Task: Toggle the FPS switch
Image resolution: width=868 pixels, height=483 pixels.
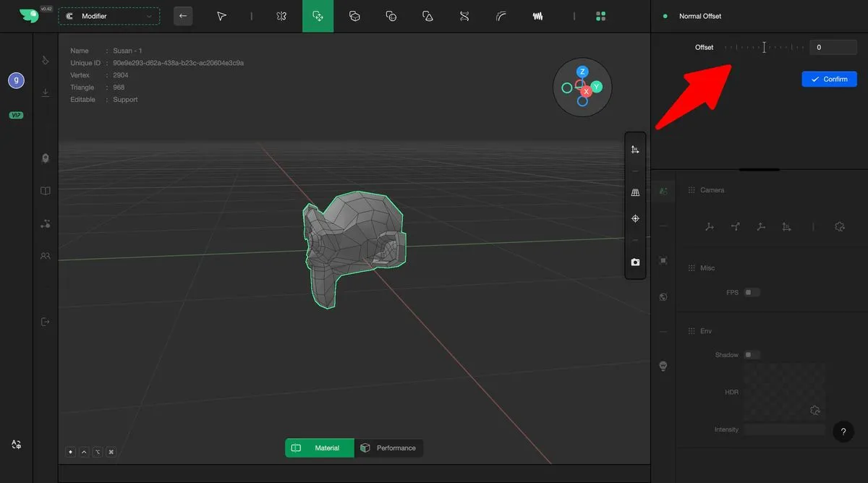Action: click(752, 293)
